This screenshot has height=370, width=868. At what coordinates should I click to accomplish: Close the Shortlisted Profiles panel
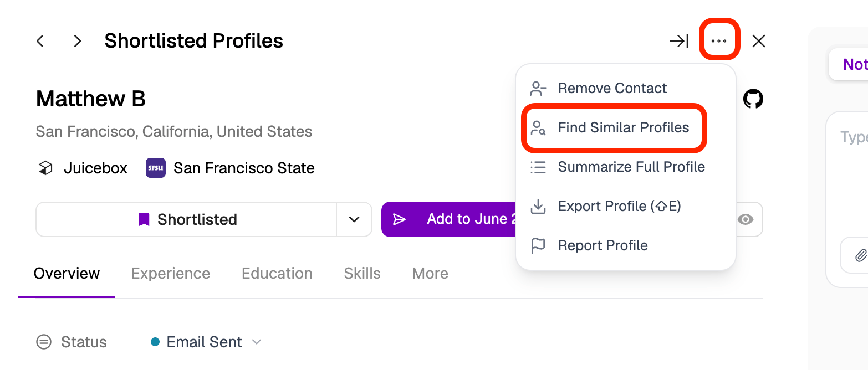point(759,41)
